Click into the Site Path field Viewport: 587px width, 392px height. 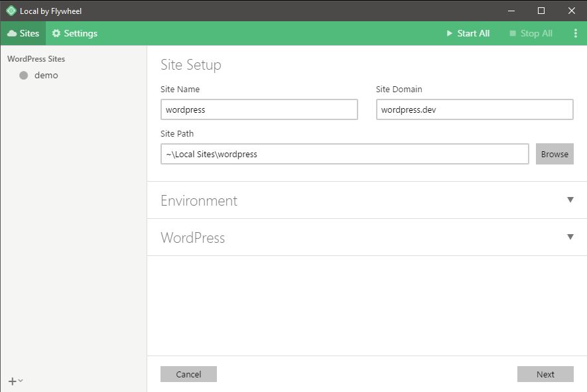(x=344, y=154)
